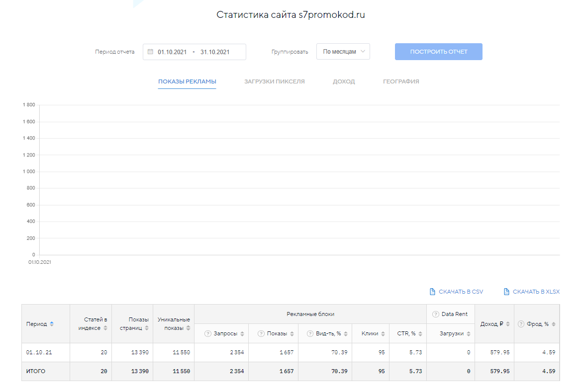The image size is (582, 392).
Task: Switch to Загрузки пикселя tab
Action: click(x=274, y=81)
